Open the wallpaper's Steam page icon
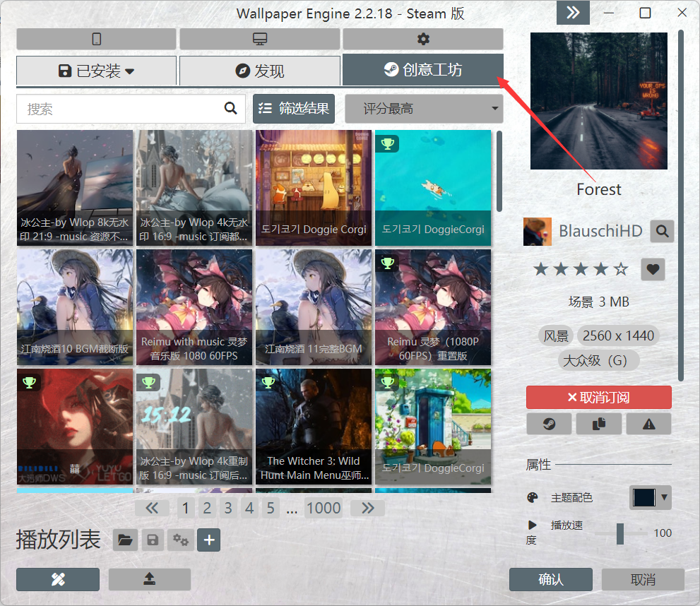 (549, 424)
